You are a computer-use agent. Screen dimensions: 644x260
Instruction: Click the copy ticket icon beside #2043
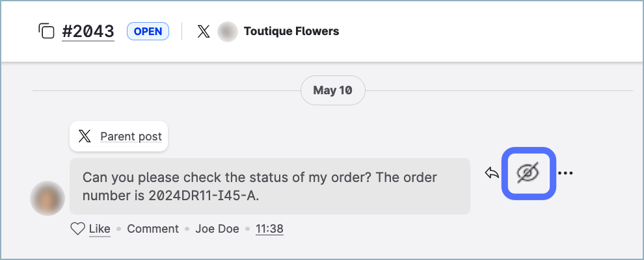pyautogui.click(x=46, y=31)
